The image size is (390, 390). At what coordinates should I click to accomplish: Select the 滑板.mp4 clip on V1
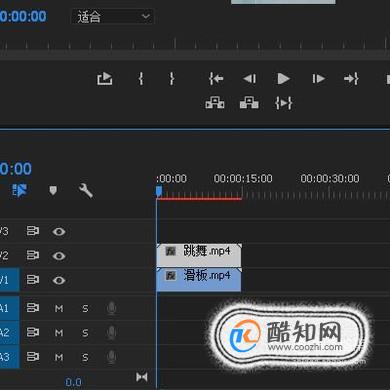coord(199,280)
